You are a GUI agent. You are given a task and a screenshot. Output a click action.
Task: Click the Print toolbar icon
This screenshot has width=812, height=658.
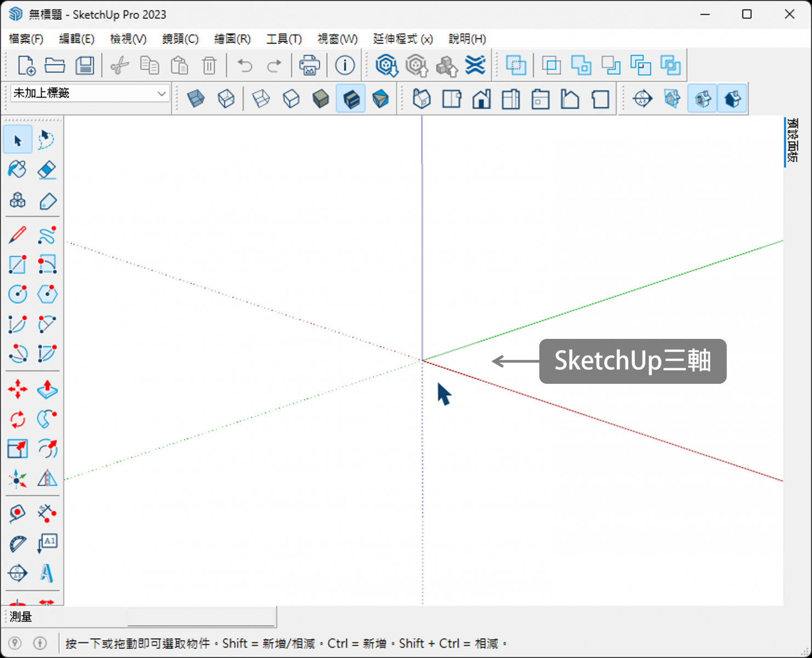click(x=309, y=65)
